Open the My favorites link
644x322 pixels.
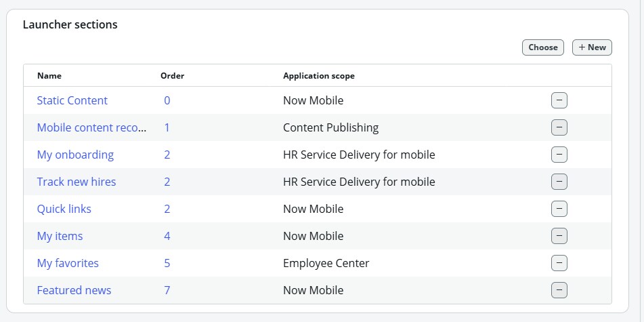click(x=68, y=263)
